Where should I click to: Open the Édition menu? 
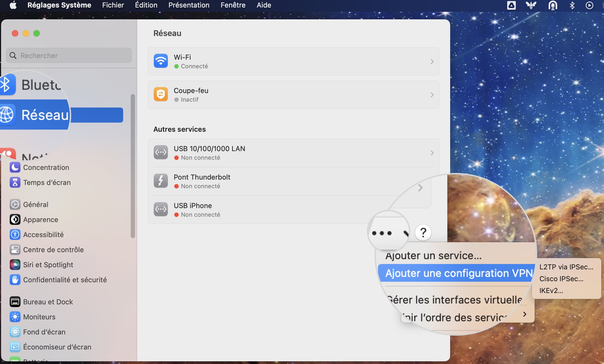click(146, 5)
